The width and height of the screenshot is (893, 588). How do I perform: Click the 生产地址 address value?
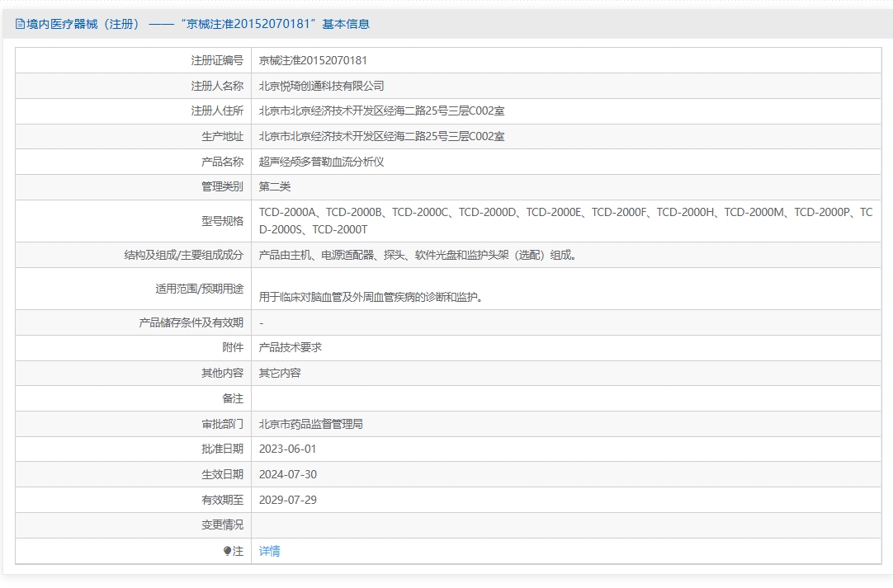381,137
